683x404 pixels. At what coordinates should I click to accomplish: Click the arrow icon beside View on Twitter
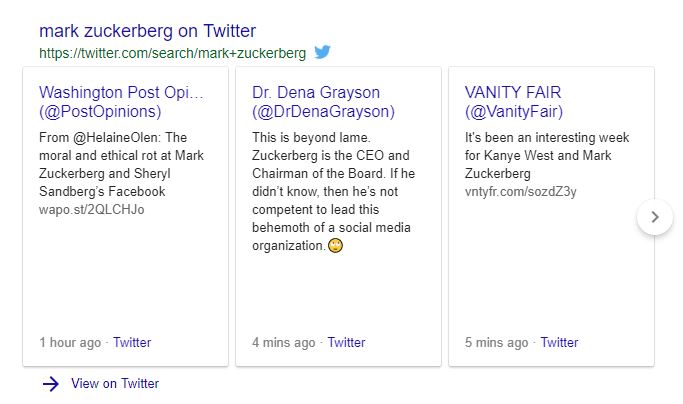point(52,384)
